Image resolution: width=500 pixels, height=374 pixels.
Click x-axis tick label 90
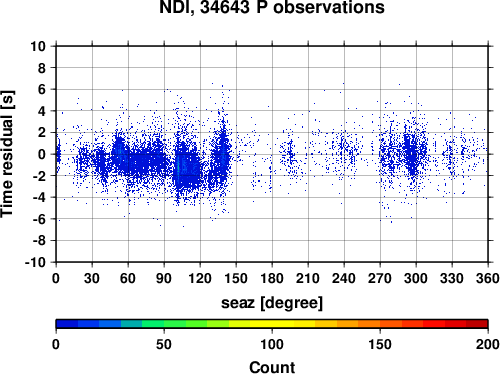(x=164, y=278)
